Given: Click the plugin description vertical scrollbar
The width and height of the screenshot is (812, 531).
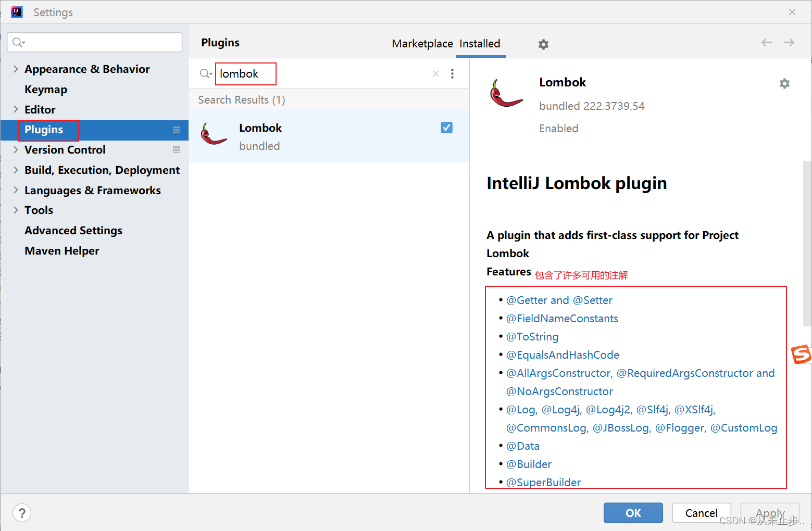Looking at the screenshot, I should 807,244.
